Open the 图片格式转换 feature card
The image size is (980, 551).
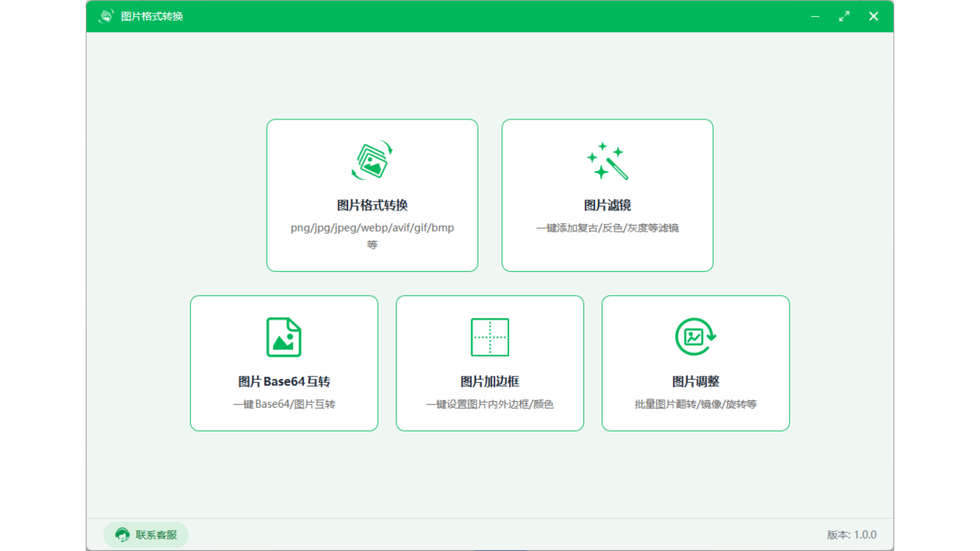pyautogui.click(x=372, y=195)
